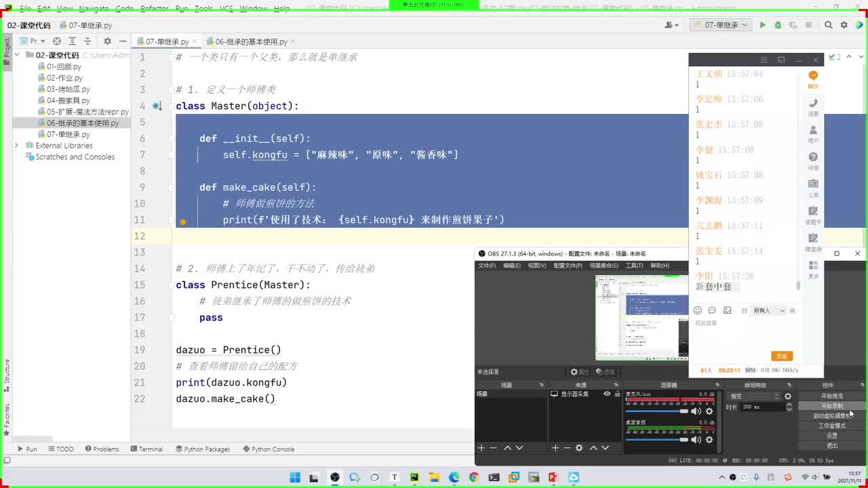Add a scene with the plus under 场景
This screenshot has height=488, width=868.
pyautogui.click(x=481, y=448)
